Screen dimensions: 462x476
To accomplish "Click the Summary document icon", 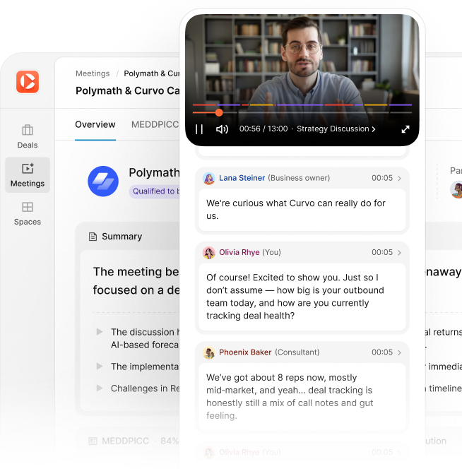I will pyautogui.click(x=93, y=237).
